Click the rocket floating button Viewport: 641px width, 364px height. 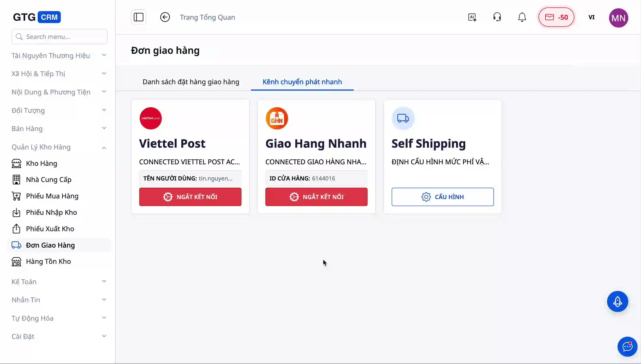click(618, 301)
